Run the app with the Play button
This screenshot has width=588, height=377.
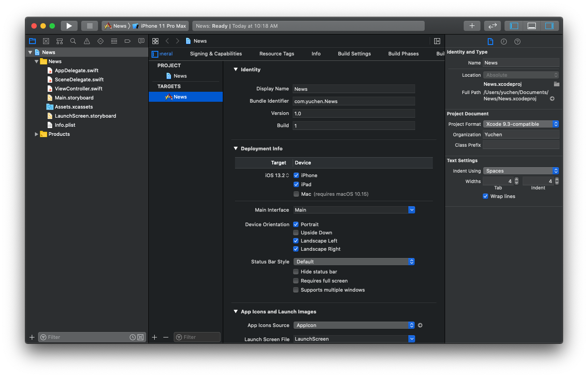click(69, 26)
